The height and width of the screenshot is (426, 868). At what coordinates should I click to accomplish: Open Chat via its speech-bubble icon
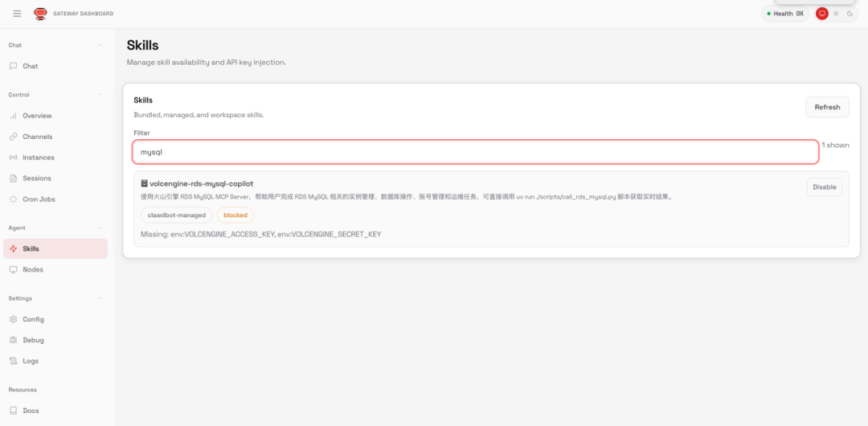[14, 66]
